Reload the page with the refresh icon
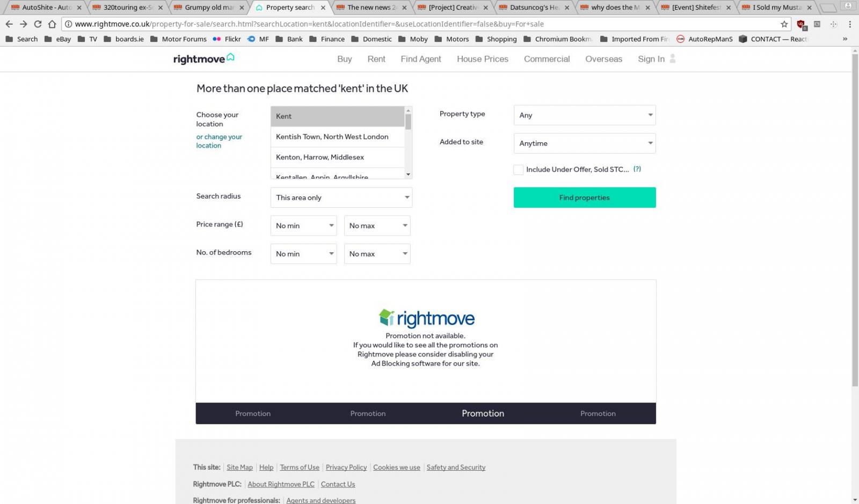The height and width of the screenshot is (504, 859). pyautogui.click(x=38, y=24)
